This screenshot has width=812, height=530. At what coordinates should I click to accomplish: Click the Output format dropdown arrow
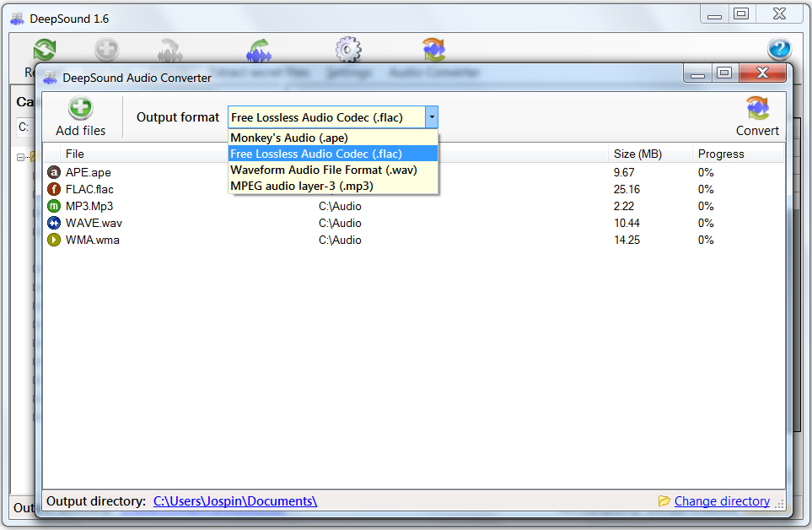(x=432, y=117)
